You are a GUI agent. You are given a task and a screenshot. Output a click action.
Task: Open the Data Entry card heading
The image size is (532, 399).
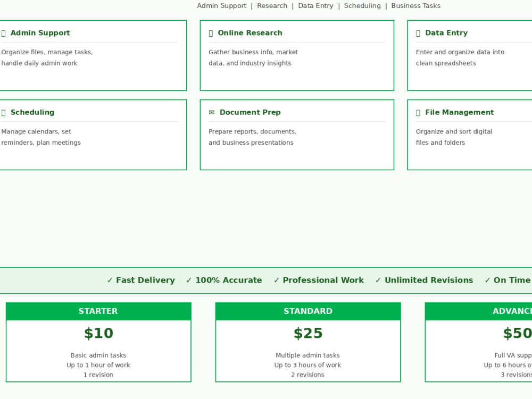tap(446, 33)
